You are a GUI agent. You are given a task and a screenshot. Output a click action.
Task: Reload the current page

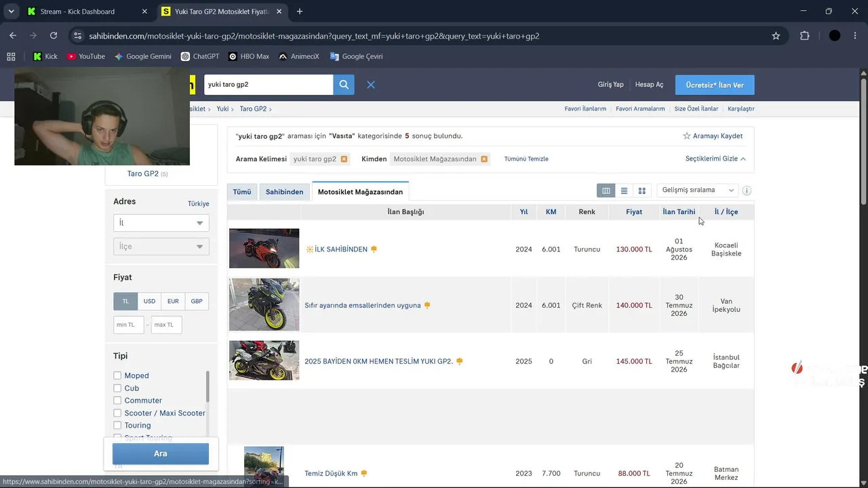click(x=54, y=36)
